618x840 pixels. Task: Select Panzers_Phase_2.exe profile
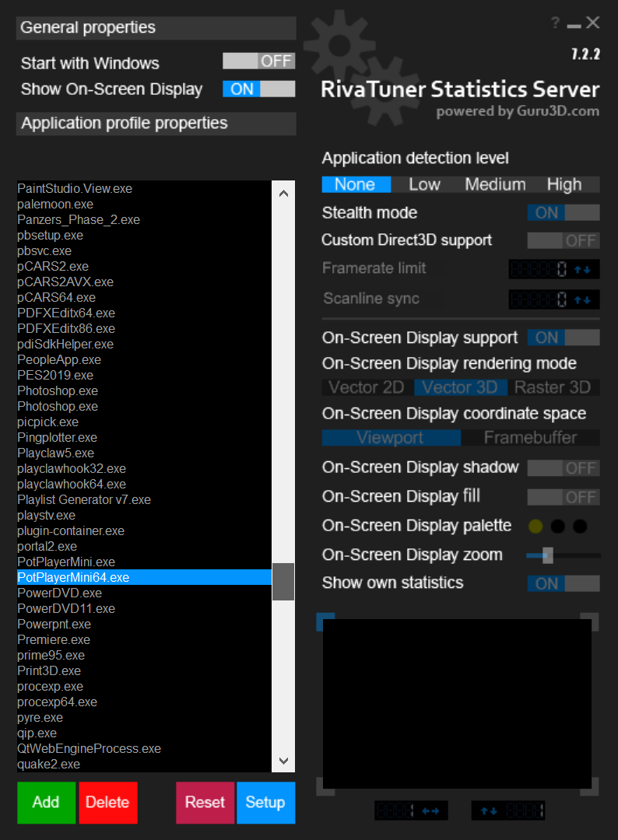pyautogui.click(x=144, y=219)
